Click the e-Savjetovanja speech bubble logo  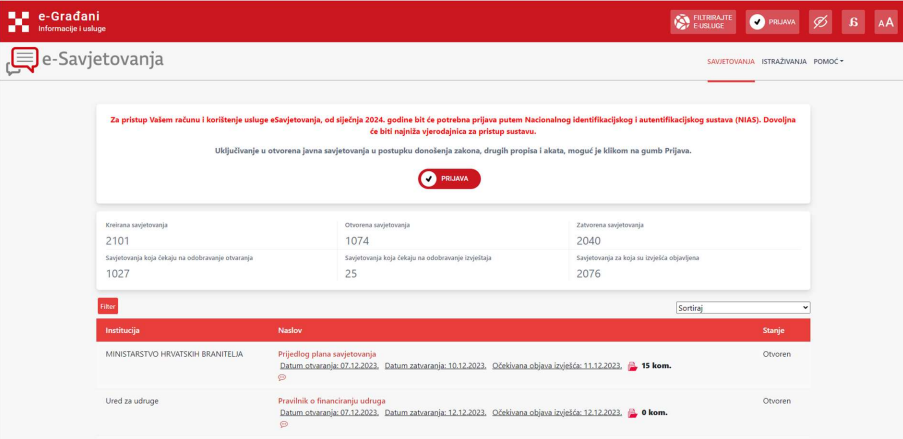(22, 61)
